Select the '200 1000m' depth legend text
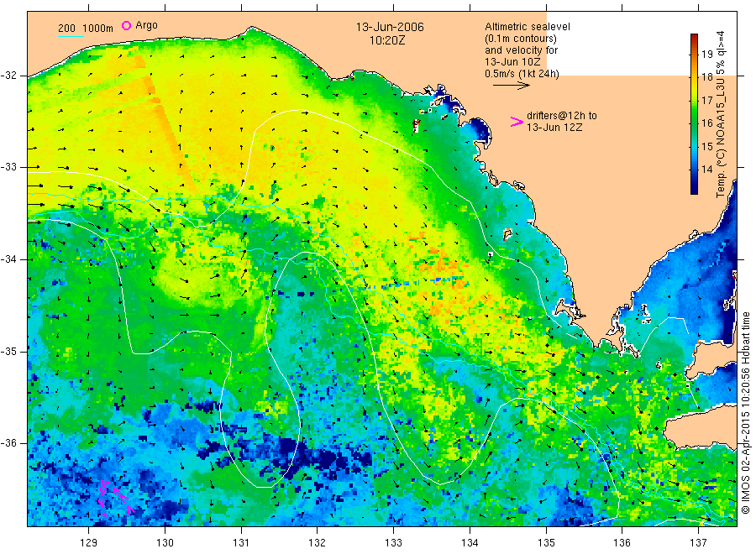 [x=86, y=29]
